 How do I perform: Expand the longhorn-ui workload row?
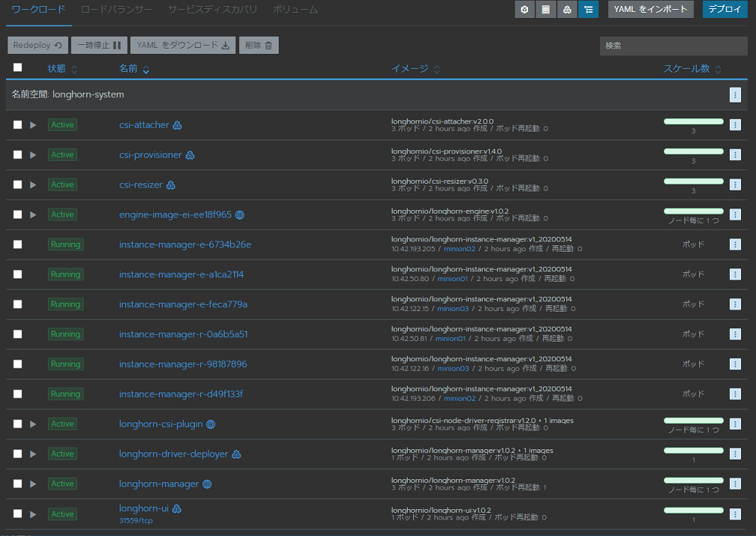pyautogui.click(x=33, y=514)
